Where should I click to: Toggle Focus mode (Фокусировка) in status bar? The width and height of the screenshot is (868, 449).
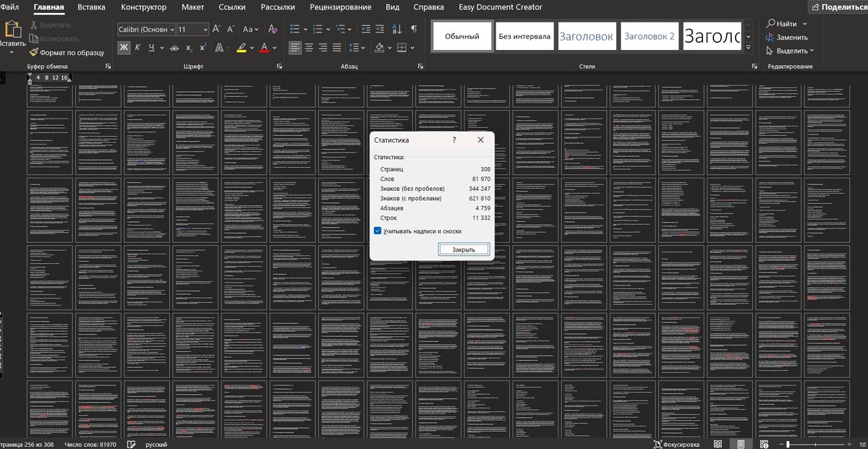677,444
